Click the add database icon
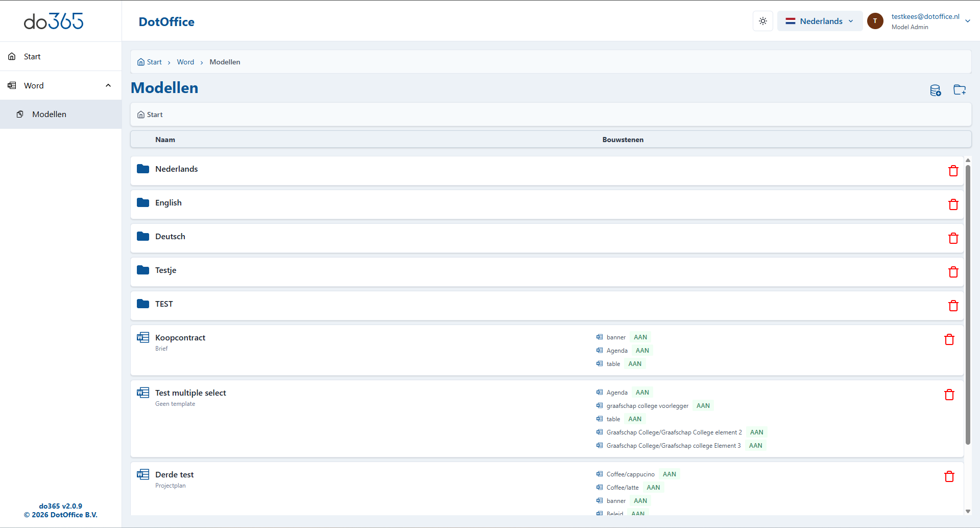980x528 pixels. (x=935, y=90)
